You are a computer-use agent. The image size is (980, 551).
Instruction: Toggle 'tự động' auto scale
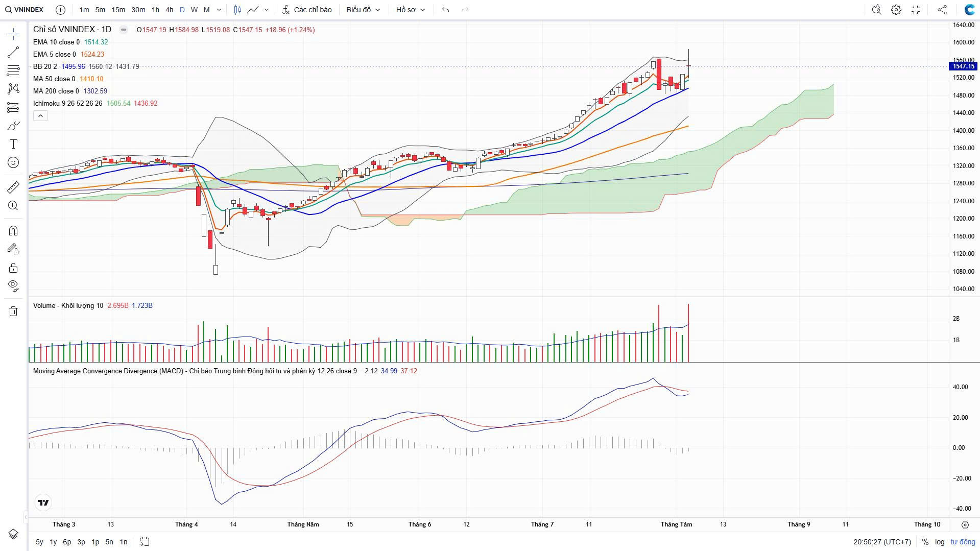[963, 542]
